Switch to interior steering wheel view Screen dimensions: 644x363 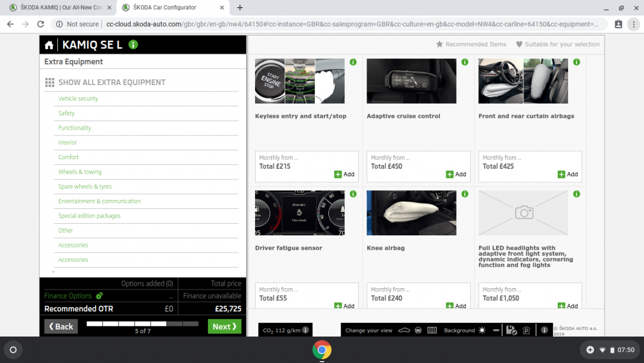[418, 330]
